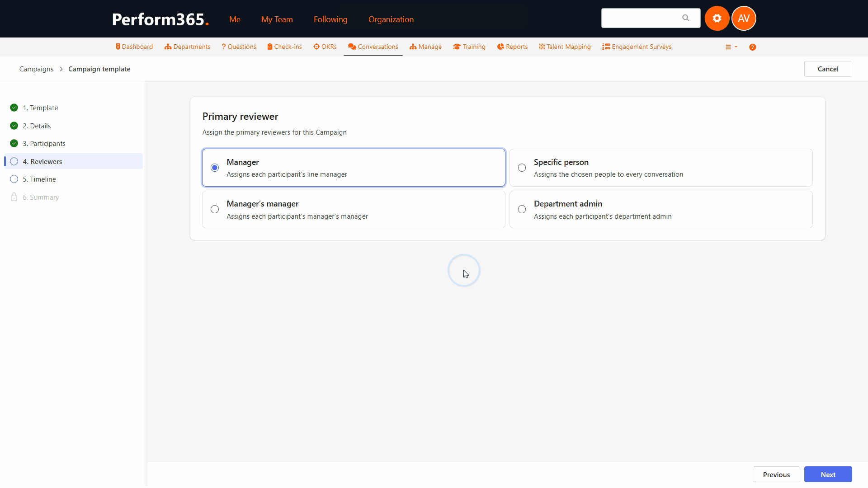Open the Departments section
868x488 pixels.
pos(187,47)
